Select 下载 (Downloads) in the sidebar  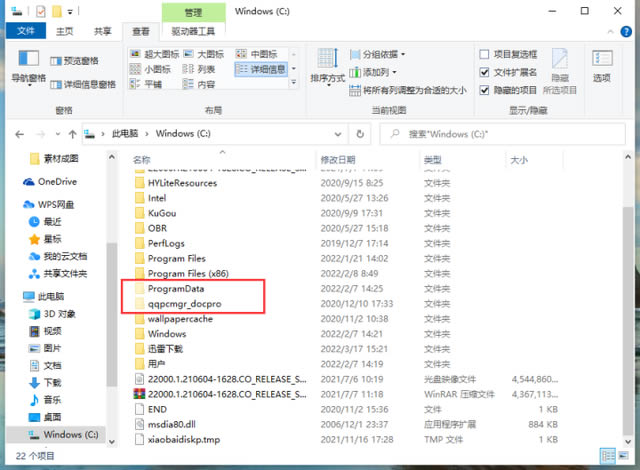[x=45, y=383]
